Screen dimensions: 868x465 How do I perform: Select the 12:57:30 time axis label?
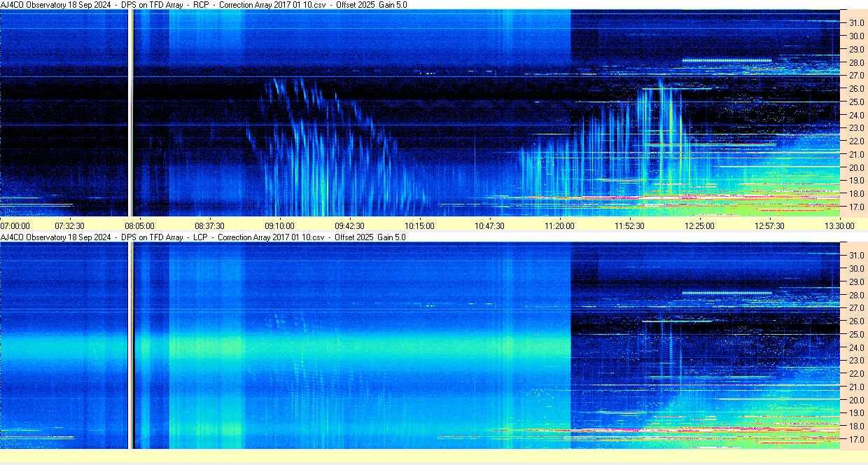tap(769, 225)
